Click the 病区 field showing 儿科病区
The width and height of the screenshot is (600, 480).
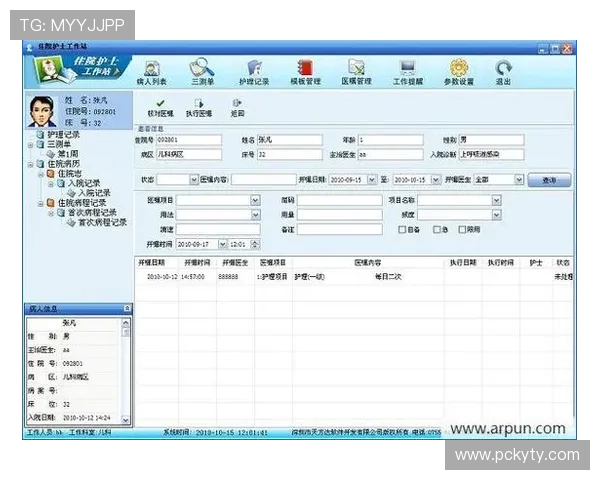(x=189, y=154)
